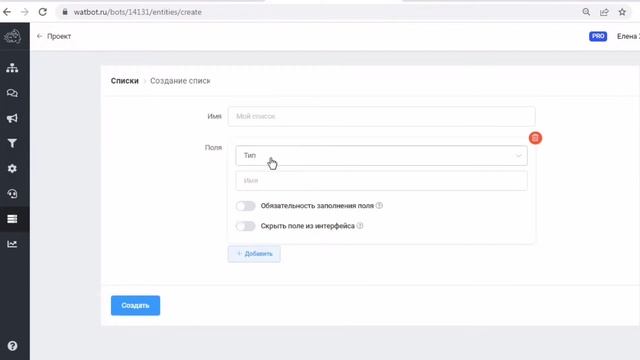
Task: Click the browser address bar URL
Action: pyautogui.click(x=138, y=12)
